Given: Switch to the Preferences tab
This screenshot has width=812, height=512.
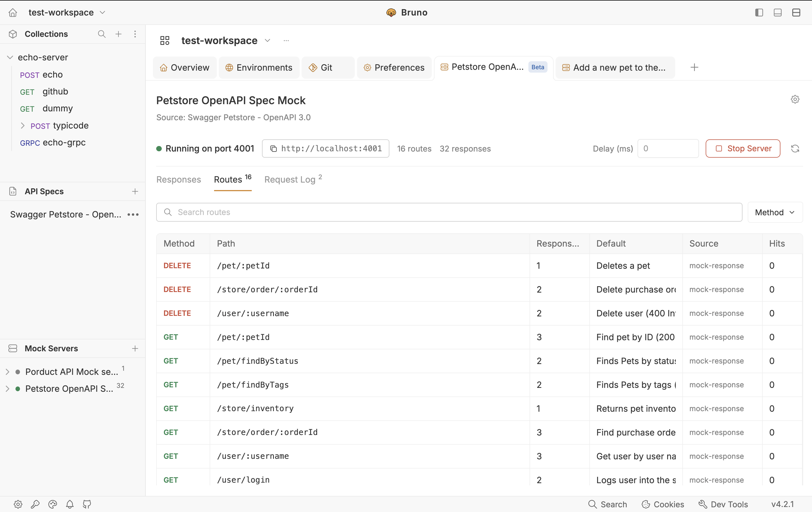Looking at the screenshot, I should 394,67.
